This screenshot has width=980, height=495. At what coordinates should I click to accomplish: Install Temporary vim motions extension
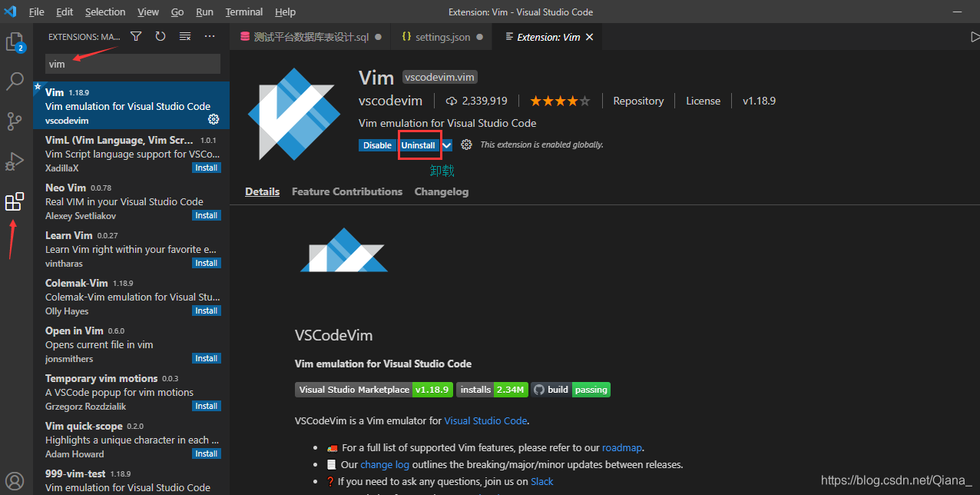tap(207, 406)
